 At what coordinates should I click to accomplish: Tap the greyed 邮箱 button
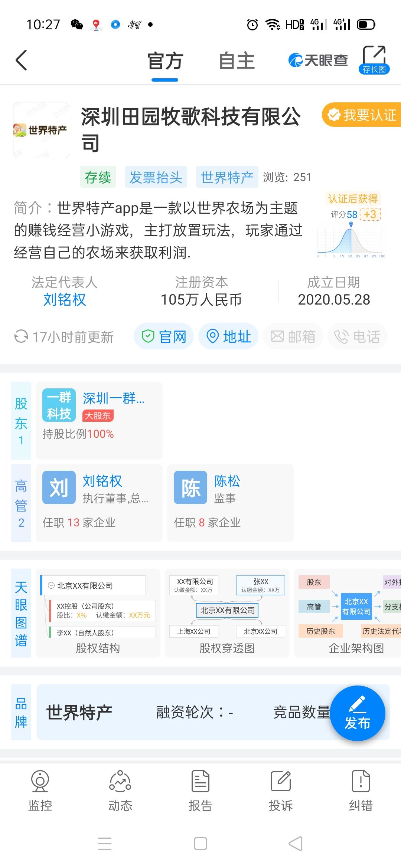[293, 336]
